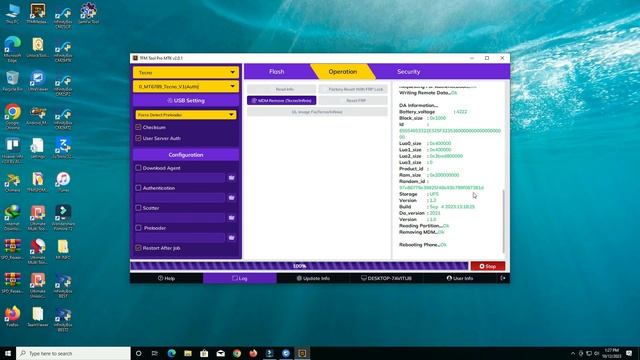Open the Recycle Bin desktop icon
This screenshot has height=360, width=640.
pyautogui.click(x=12, y=81)
